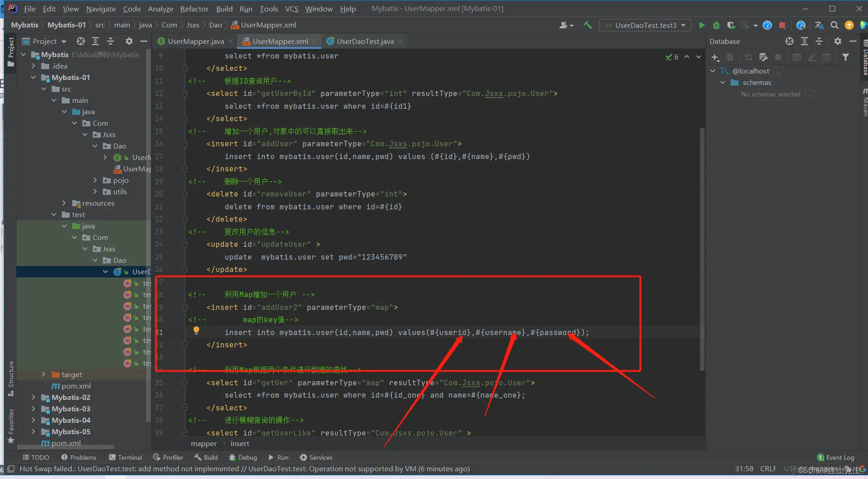Collapse all nodes in the Project panel

coord(110,41)
